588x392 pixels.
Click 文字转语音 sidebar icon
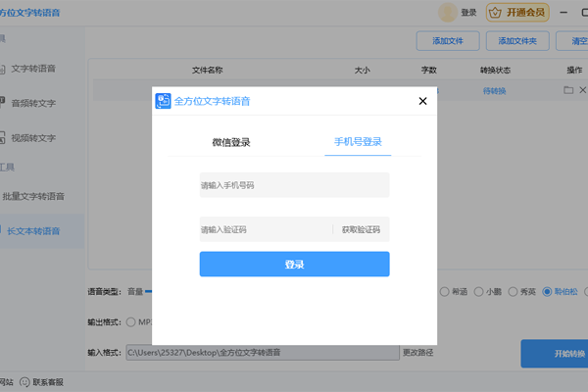click(x=2, y=69)
